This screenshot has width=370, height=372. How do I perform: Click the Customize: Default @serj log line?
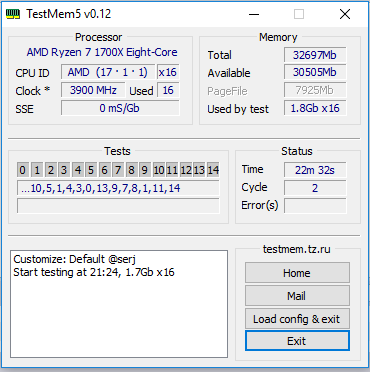(x=75, y=259)
